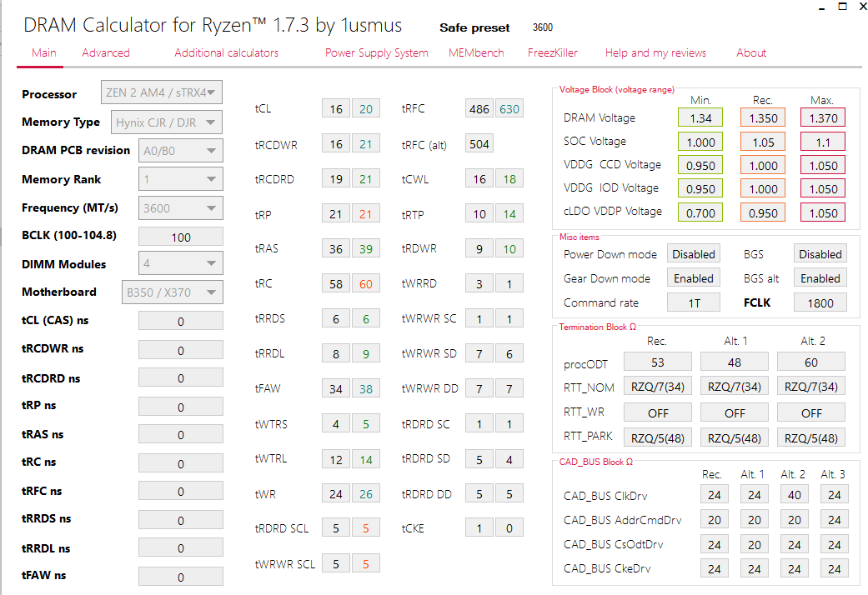The image size is (868, 595).
Task: Click the FCLK value 1800
Action: [820, 302]
